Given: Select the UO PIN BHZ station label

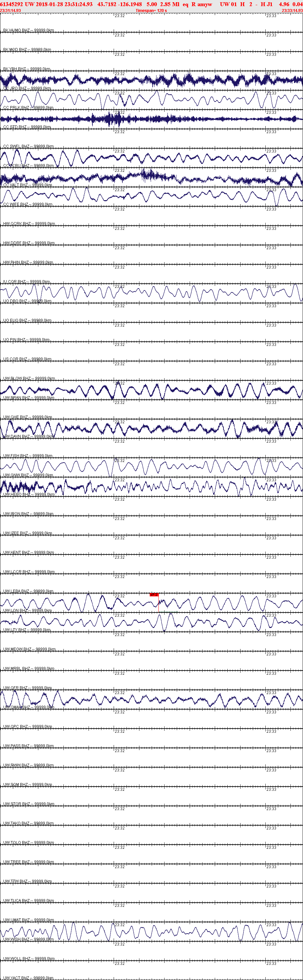Looking at the screenshot, I should [x=26, y=340].
